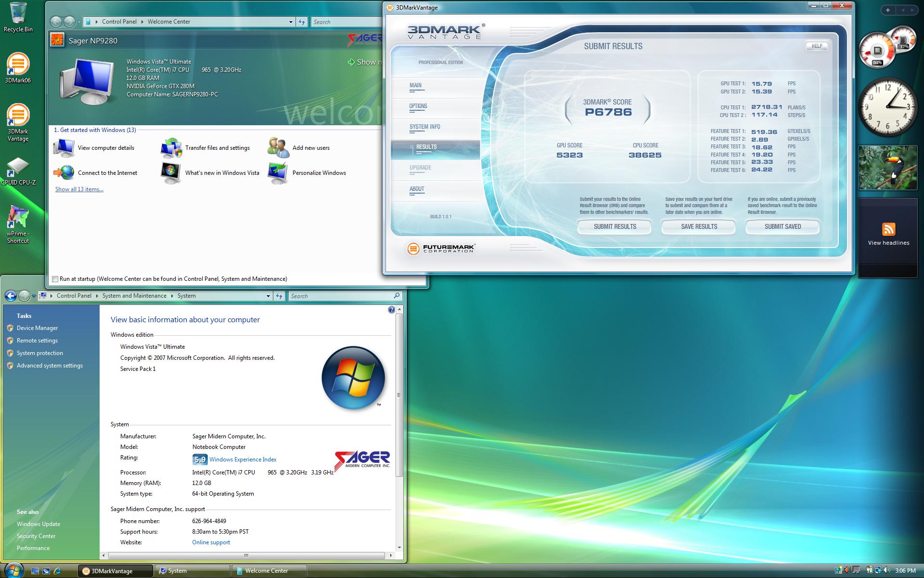The image size is (924, 578).
Task: Click the Welcome Center search field
Action: (346, 22)
